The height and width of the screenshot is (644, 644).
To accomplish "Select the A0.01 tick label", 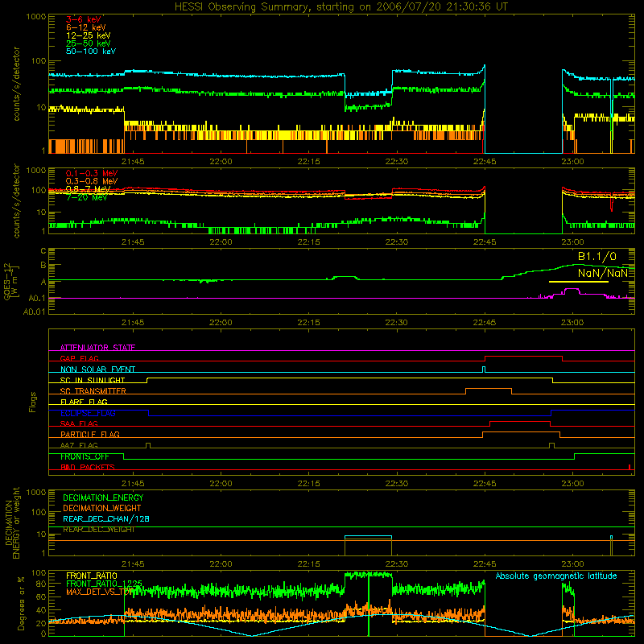I will (x=34, y=312).
